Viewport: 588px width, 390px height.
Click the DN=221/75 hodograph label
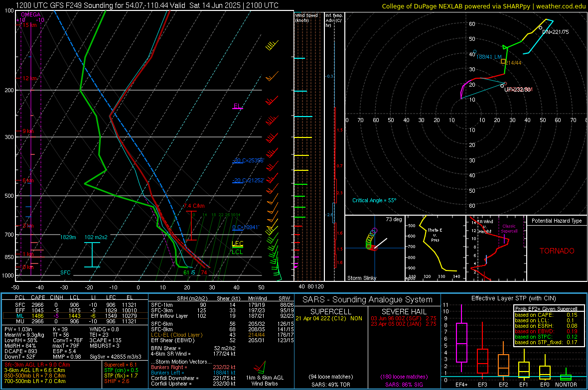556,32
